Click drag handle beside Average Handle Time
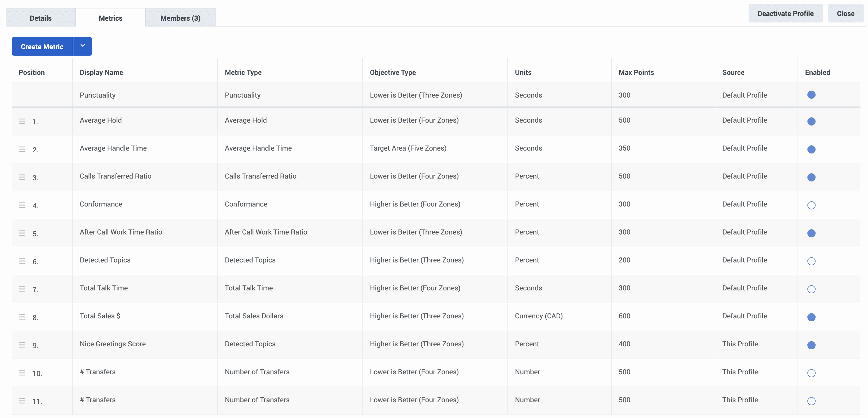The width and height of the screenshot is (868, 418). coord(22,149)
